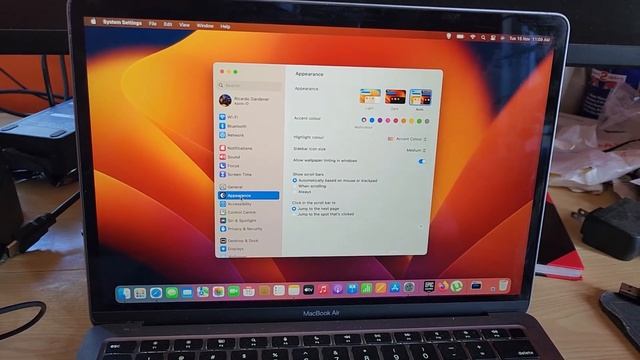Open Notes from the Dock
The width and height of the screenshot is (640, 360).
[x=294, y=290]
